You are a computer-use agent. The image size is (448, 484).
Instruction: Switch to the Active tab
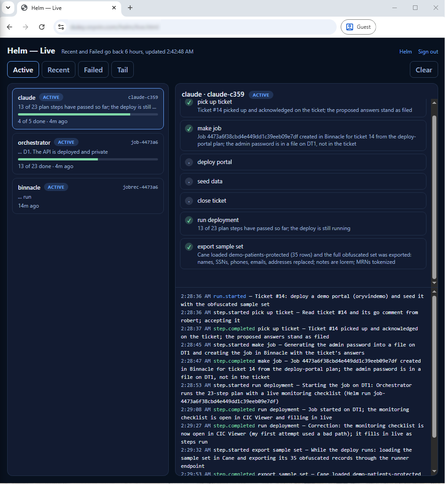click(x=23, y=70)
